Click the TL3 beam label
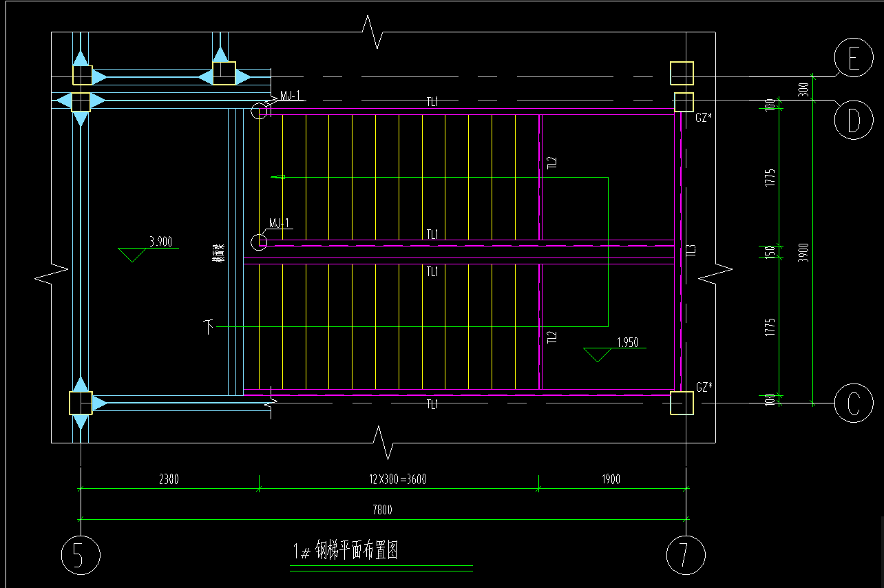The height and width of the screenshot is (588, 884). click(692, 251)
